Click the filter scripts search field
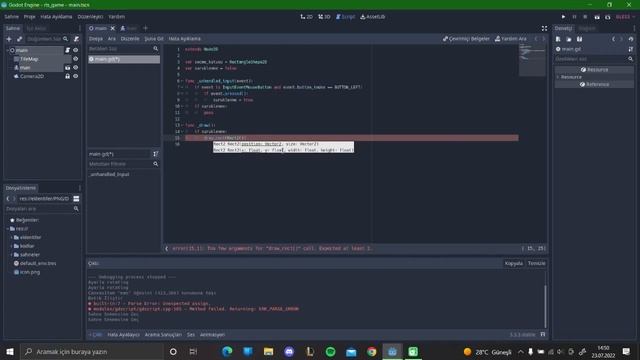 (124, 49)
